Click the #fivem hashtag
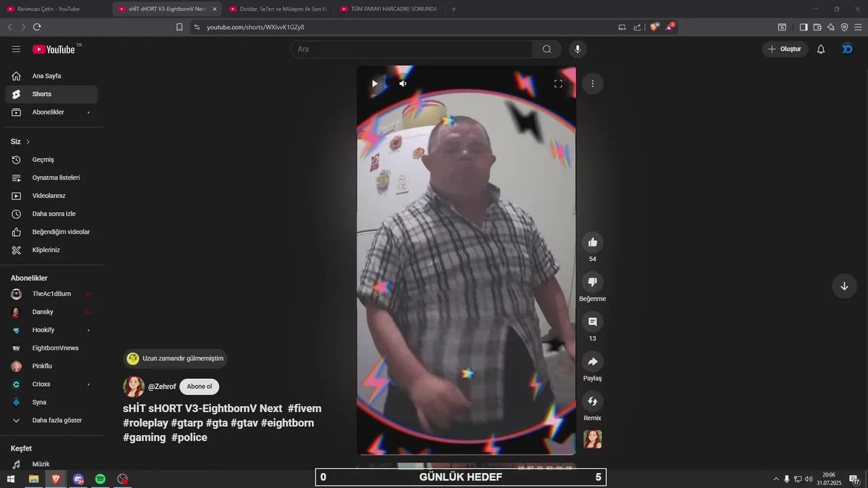The height and width of the screenshot is (488, 868). pos(304,409)
